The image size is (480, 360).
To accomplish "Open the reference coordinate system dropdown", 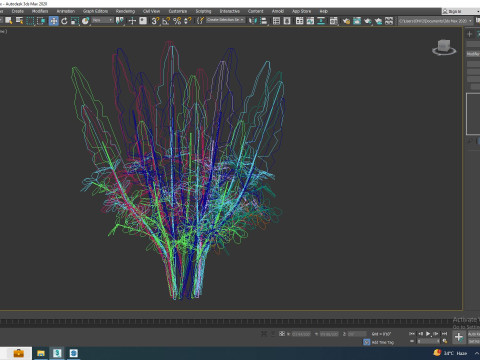I will [103, 21].
